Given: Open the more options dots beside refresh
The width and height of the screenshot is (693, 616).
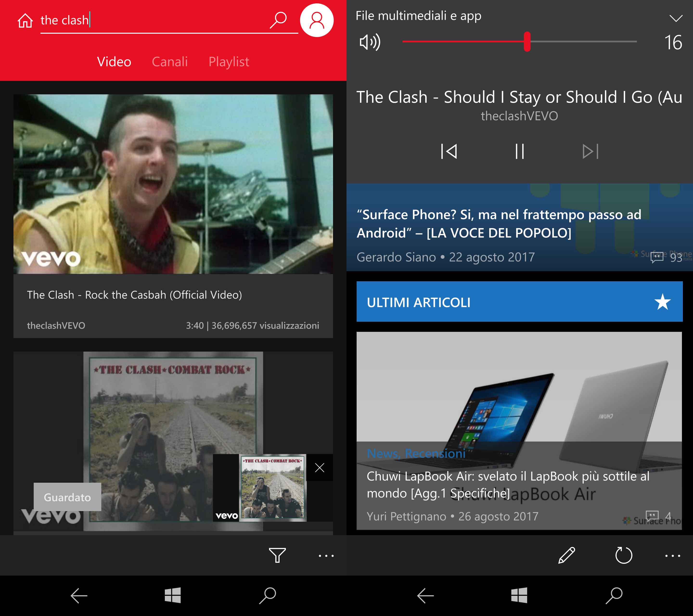Looking at the screenshot, I should (x=673, y=556).
